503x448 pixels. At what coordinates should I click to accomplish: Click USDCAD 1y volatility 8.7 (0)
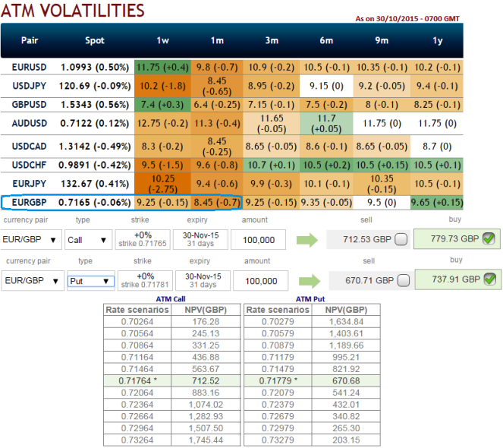click(x=437, y=147)
